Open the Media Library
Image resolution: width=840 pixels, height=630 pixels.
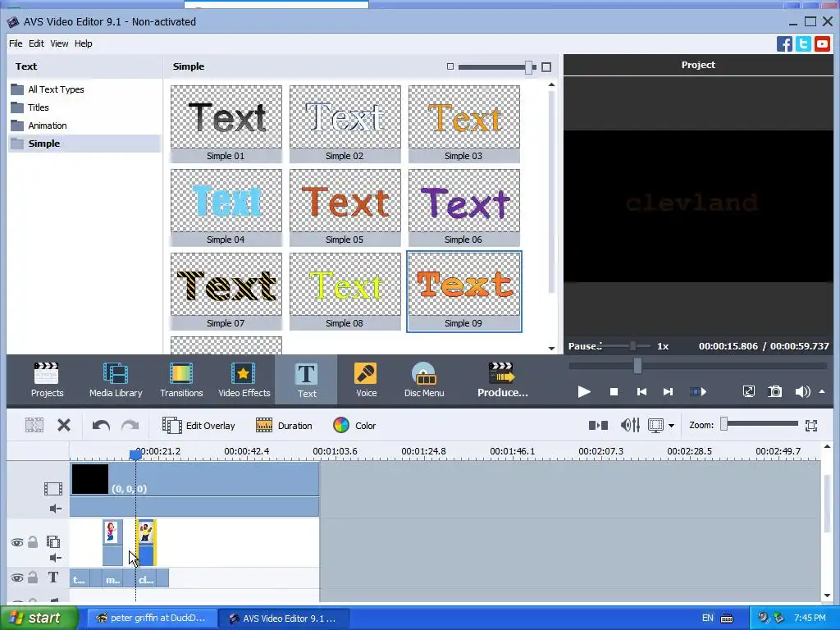click(116, 380)
